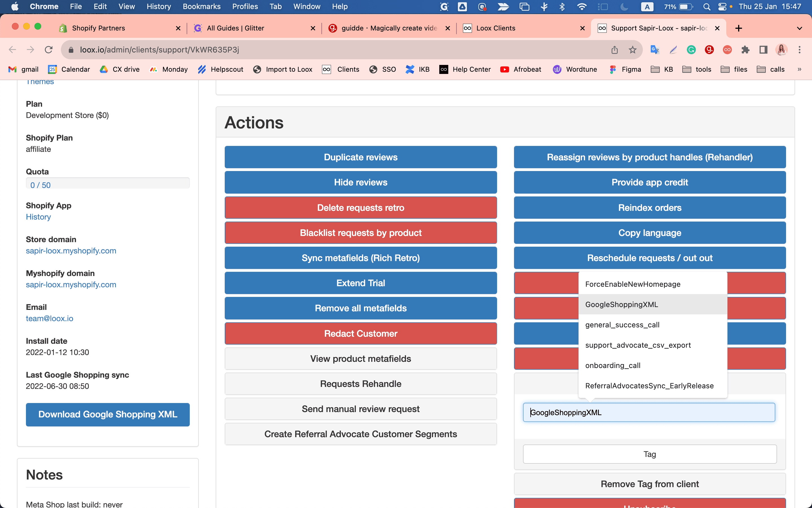Click the share page icon in address bar
The width and height of the screenshot is (812, 508).
pyautogui.click(x=614, y=50)
